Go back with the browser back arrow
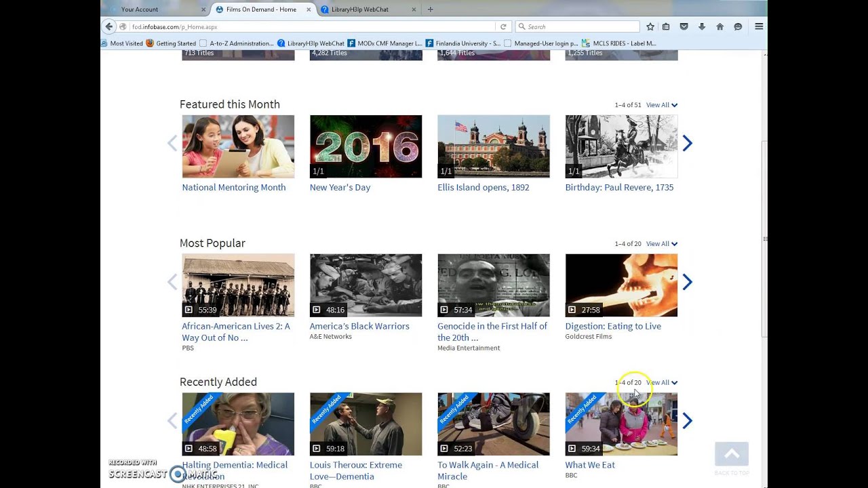868x488 pixels. 109,26
